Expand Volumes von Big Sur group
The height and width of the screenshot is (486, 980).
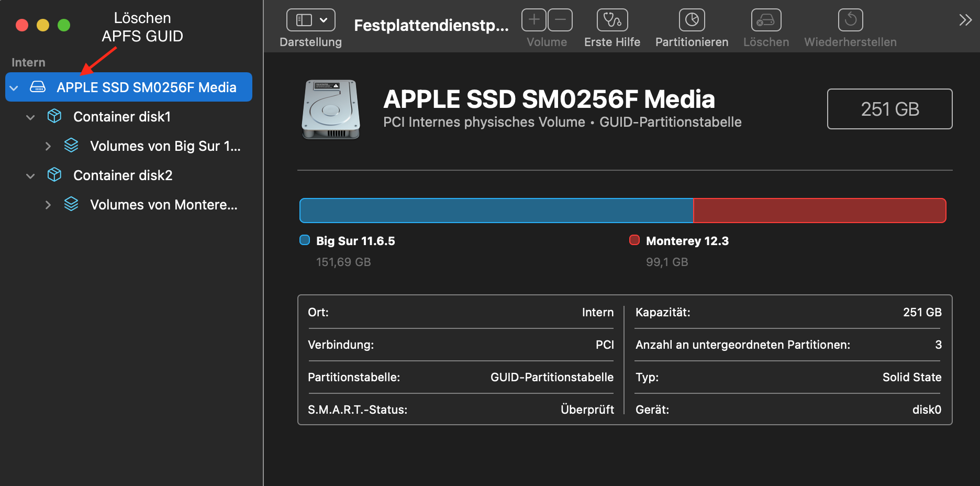[x=48, y=146]
